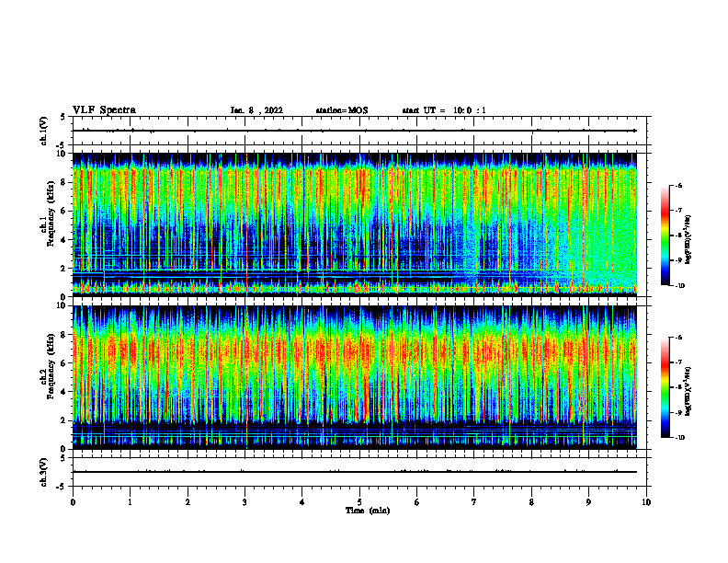Click the "-7" value on ch.2 color bar
Viewport: 728px width, 563px height.
coord(678,362)
